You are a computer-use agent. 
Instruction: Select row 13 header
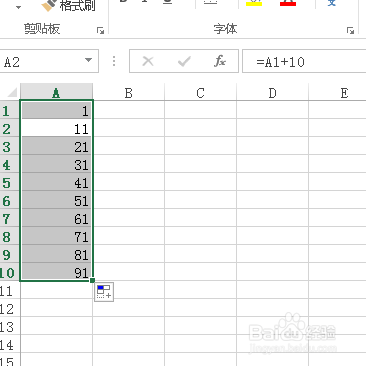pos(10,327)
